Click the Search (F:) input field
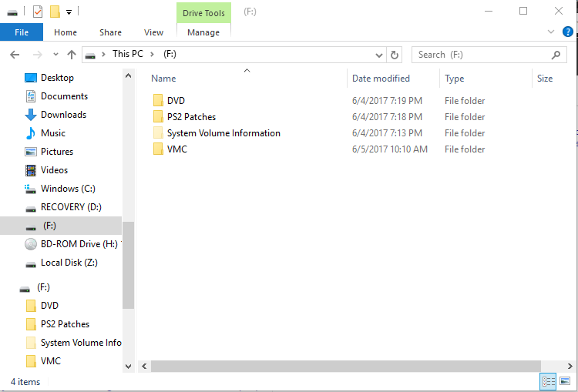The height and width of the screenshot is (392, 578). 481,55
